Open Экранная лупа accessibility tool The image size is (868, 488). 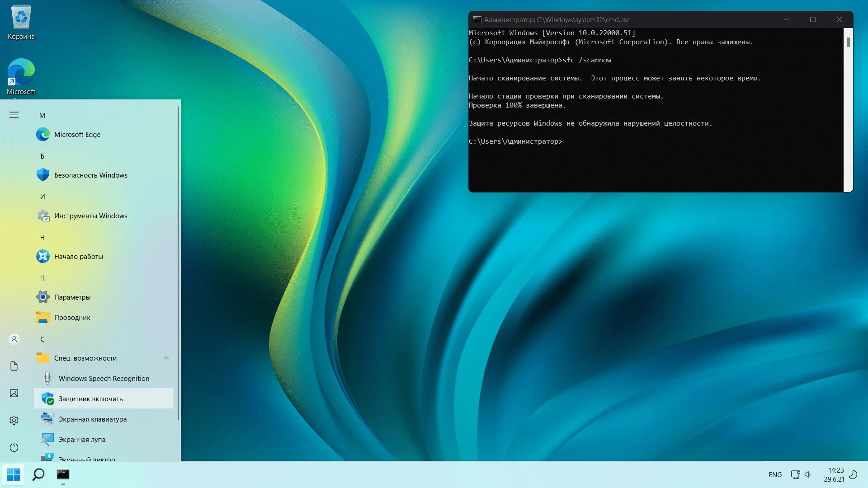82,439
